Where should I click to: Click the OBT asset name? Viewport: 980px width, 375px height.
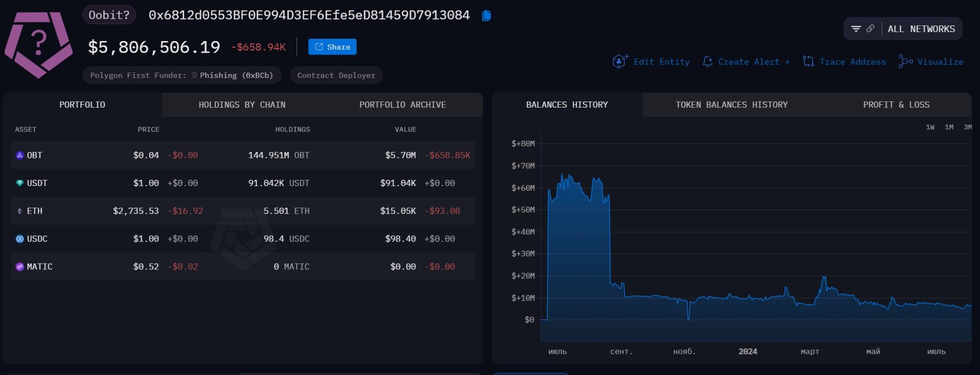tap(34, 155)
